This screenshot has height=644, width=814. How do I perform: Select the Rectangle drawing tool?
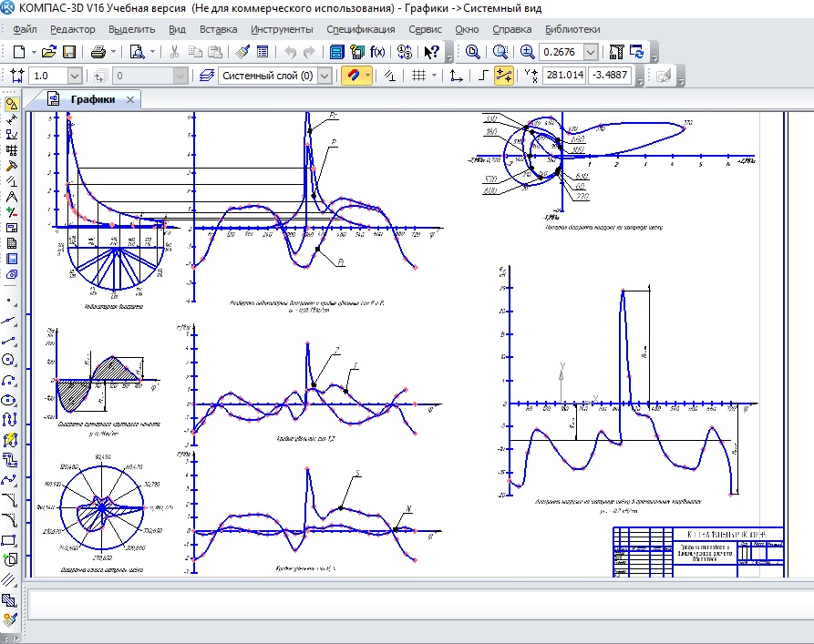point(9,540)
